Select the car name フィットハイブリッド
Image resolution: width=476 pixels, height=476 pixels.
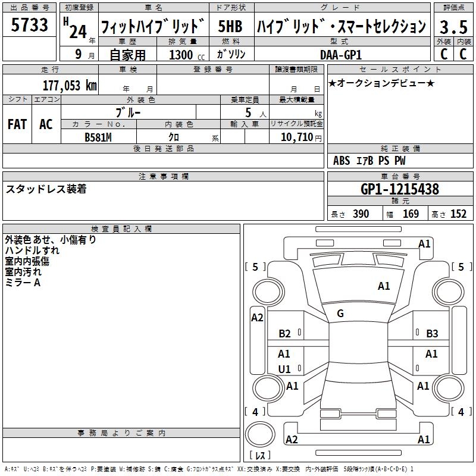154,26
